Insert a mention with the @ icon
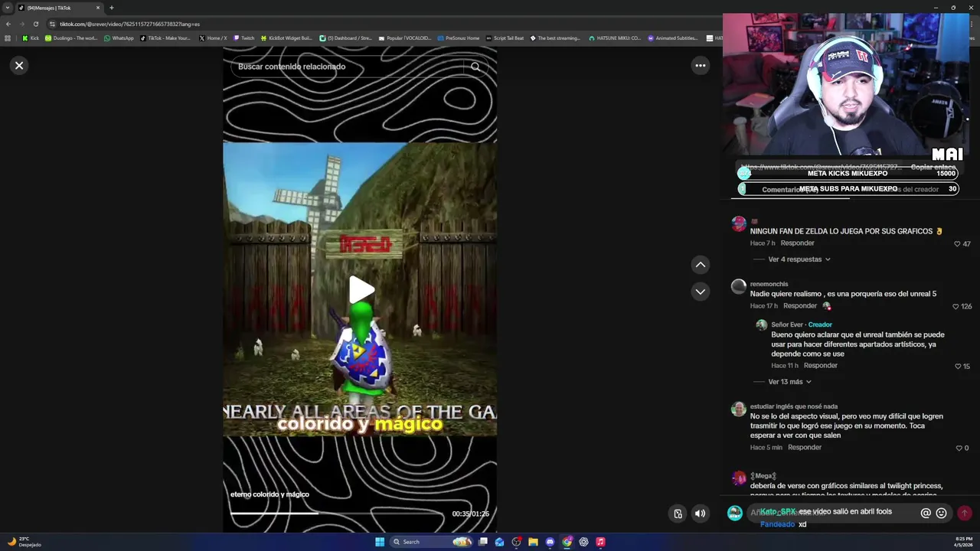 tap(926, 514)
